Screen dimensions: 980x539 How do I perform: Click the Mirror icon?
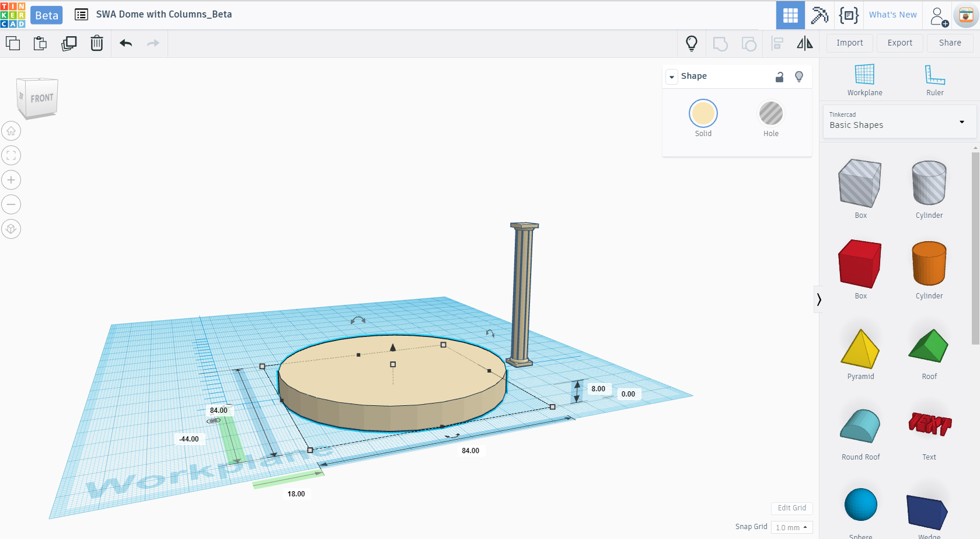pos(805,43)
